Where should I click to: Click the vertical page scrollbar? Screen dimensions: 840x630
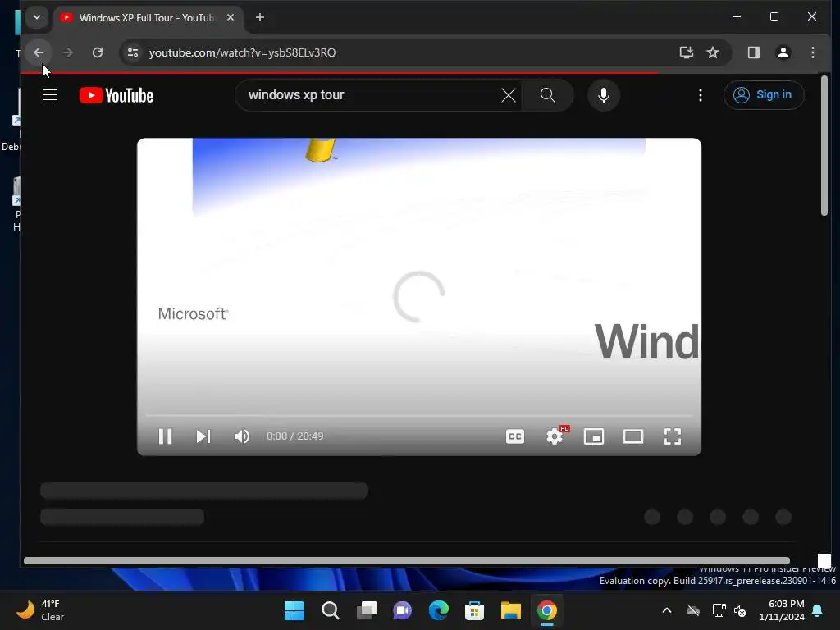click(x=824, y=146)
